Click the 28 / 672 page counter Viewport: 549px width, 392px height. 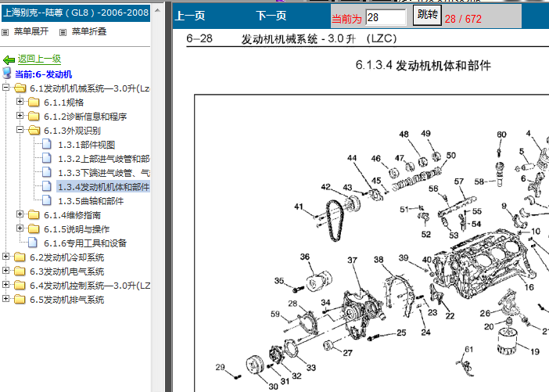[463, 19]
